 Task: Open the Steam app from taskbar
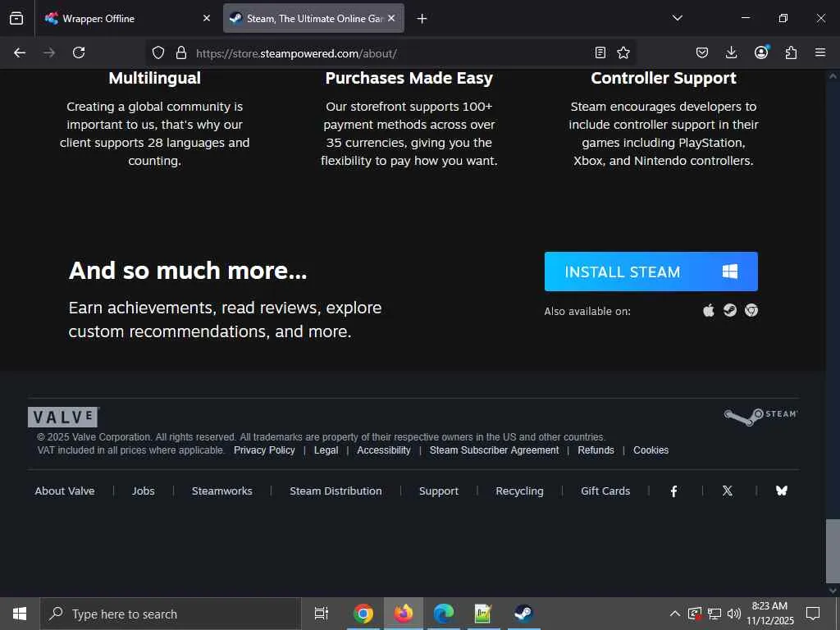(523, 614)
